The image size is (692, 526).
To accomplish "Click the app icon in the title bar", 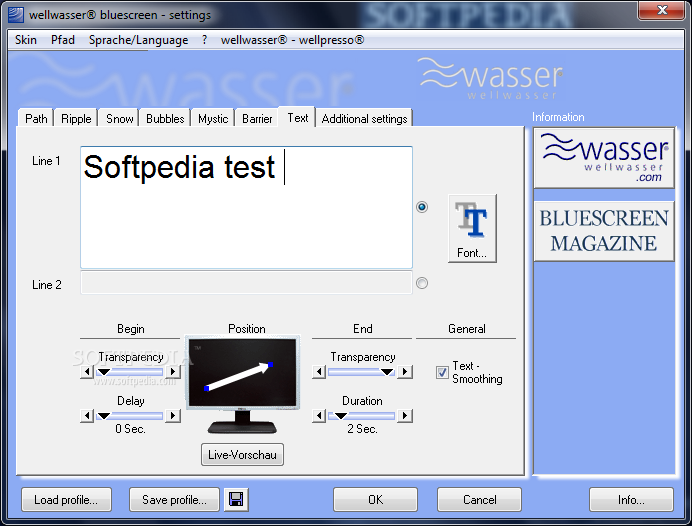I will click(x=16, y=15).
